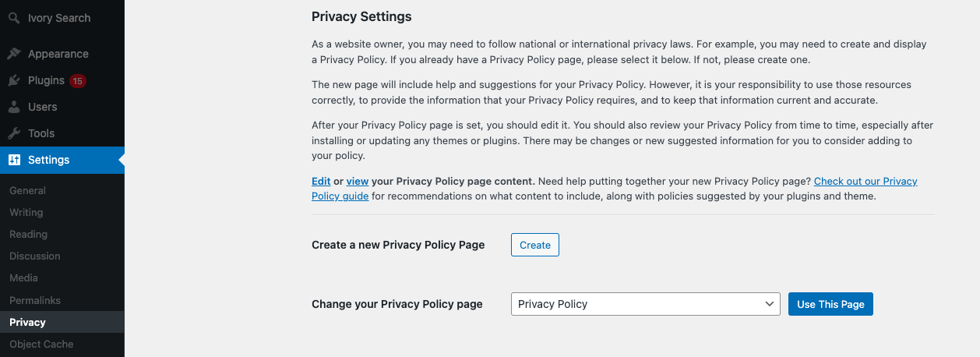
Task: Follow the Edit privacy policy link
Action: click(321, 181)
